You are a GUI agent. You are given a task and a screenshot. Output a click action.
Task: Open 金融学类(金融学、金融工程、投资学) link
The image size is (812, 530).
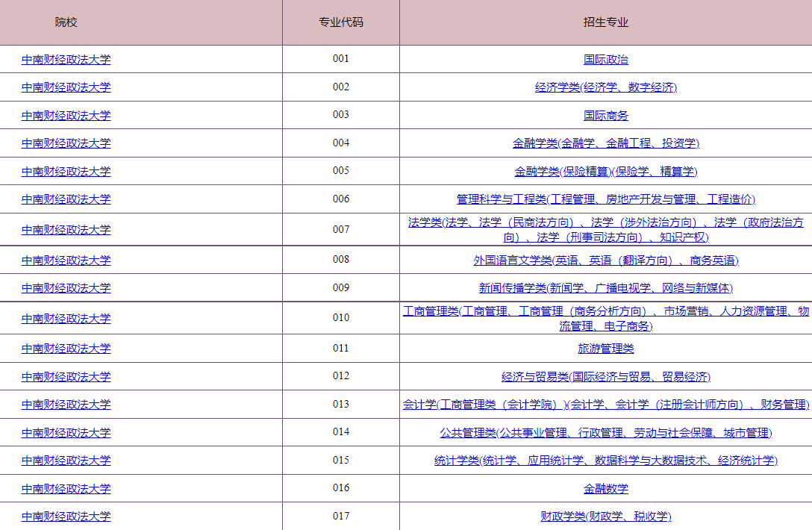click(605, 143)
